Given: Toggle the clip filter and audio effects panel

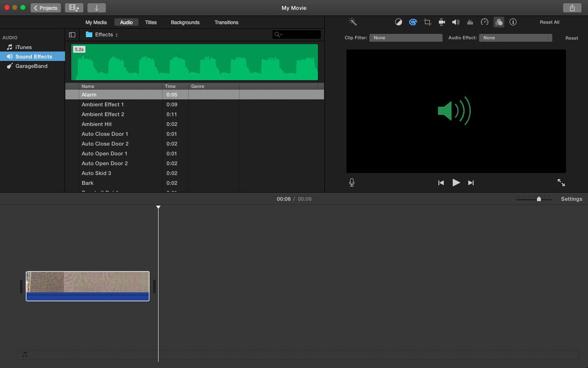Looking at the screenshot, I should pos(499,22).
